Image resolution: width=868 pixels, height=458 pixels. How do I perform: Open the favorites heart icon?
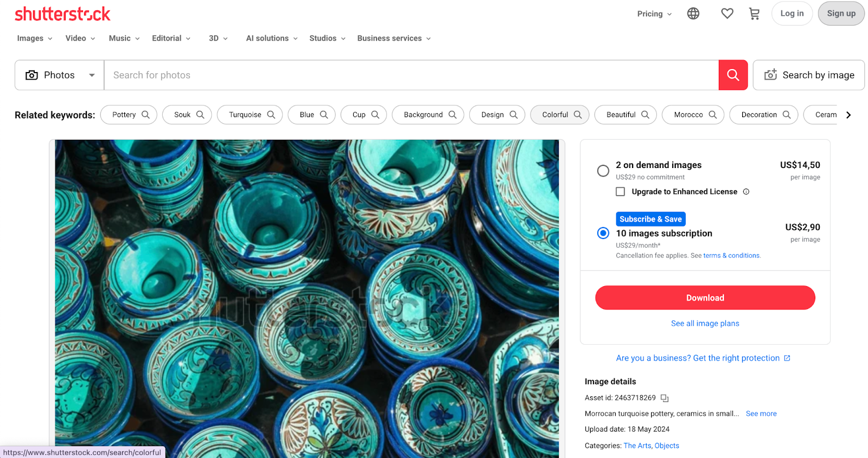727,14
